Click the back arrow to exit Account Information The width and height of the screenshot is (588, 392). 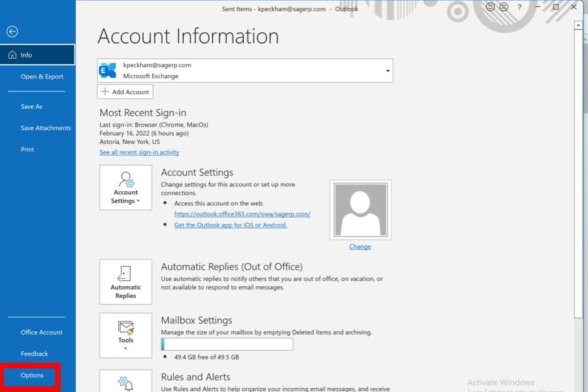click(x=12, y=31)
